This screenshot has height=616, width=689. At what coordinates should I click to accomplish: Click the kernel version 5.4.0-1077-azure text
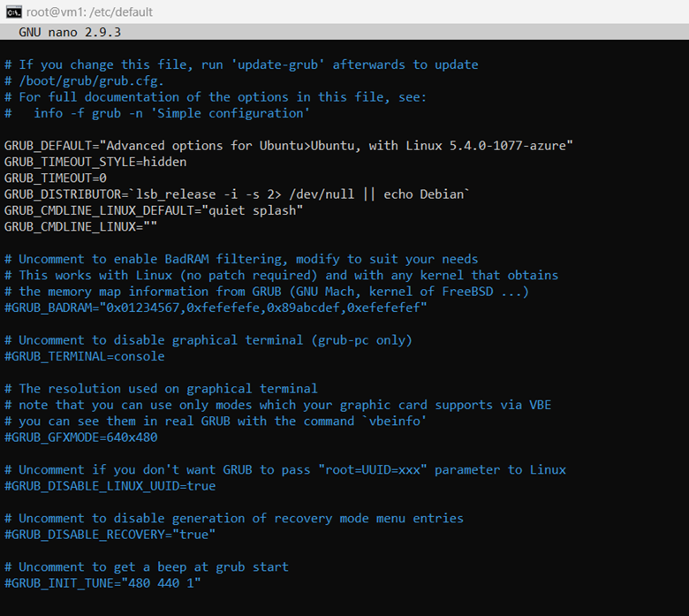tap(508, 146)
